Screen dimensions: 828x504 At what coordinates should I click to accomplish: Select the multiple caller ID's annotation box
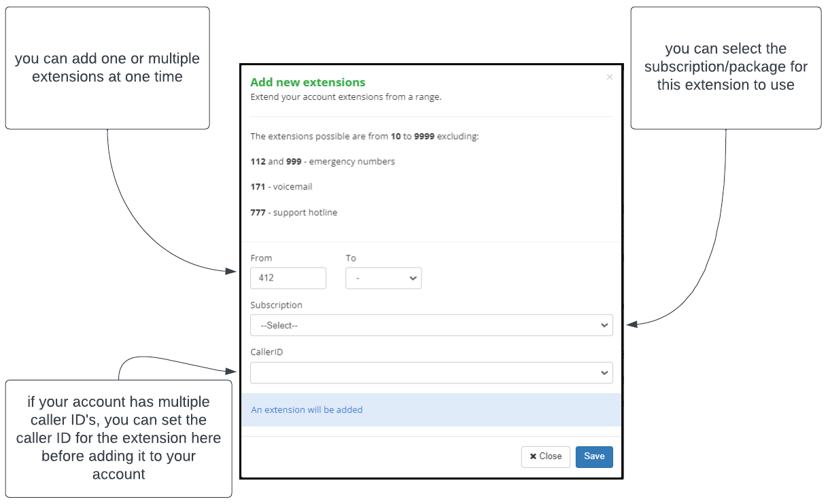[119, 439]
